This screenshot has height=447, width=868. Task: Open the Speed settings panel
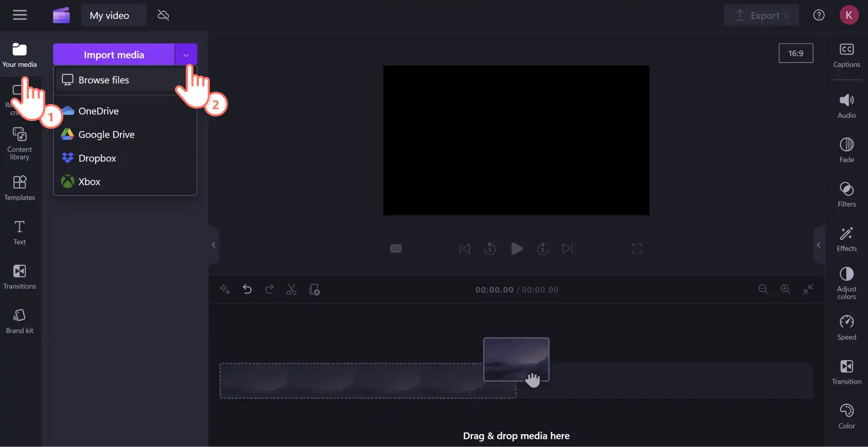point(846,328)
